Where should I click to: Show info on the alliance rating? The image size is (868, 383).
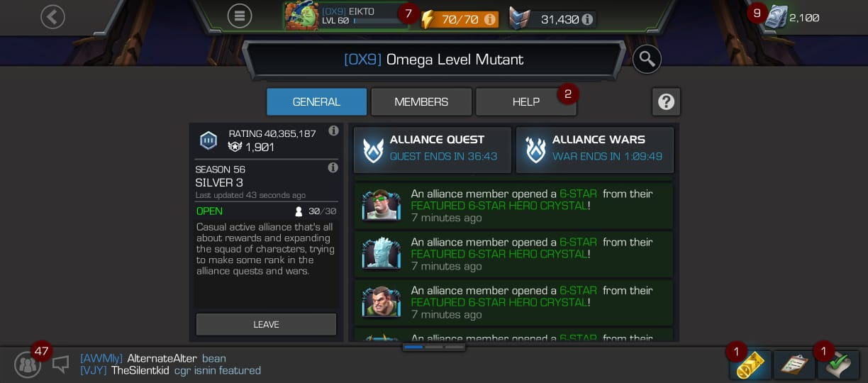click(333, 131)
